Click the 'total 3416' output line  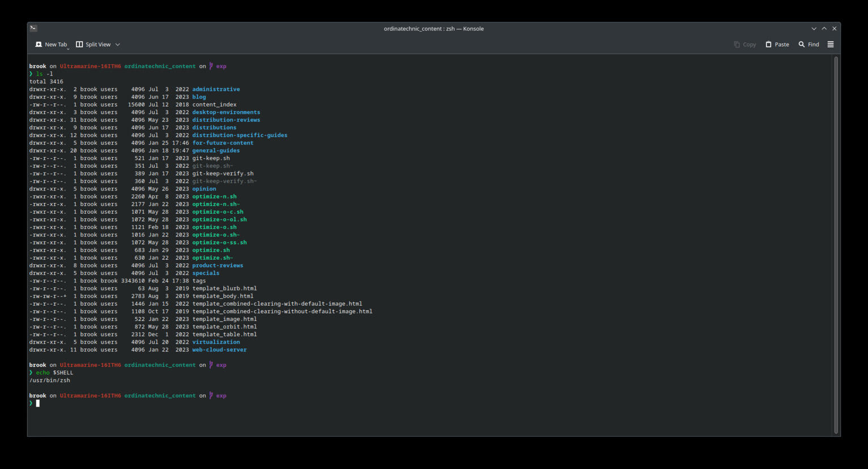click(x=46, y=82)
